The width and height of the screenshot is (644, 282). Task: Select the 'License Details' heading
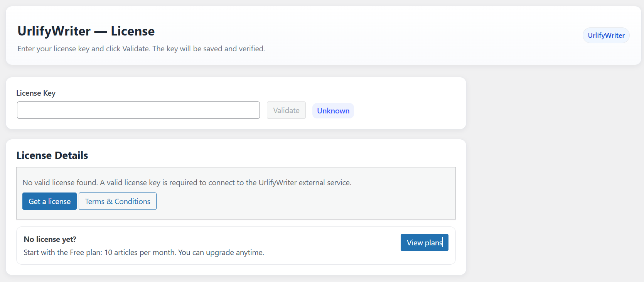coord(52,155)
